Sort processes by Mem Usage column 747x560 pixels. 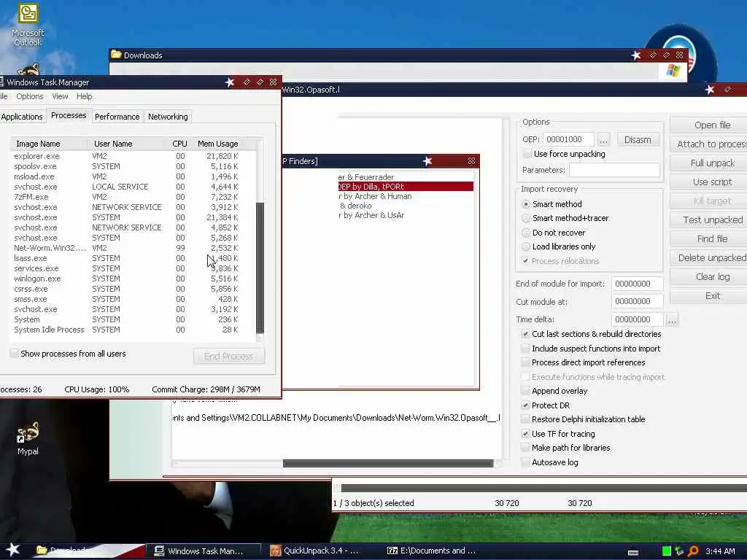click(217, 144)
